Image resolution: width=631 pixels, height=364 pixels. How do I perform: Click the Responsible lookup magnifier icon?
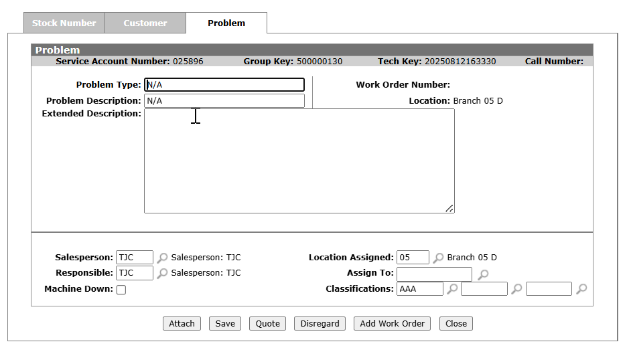(x=163, y=273)
